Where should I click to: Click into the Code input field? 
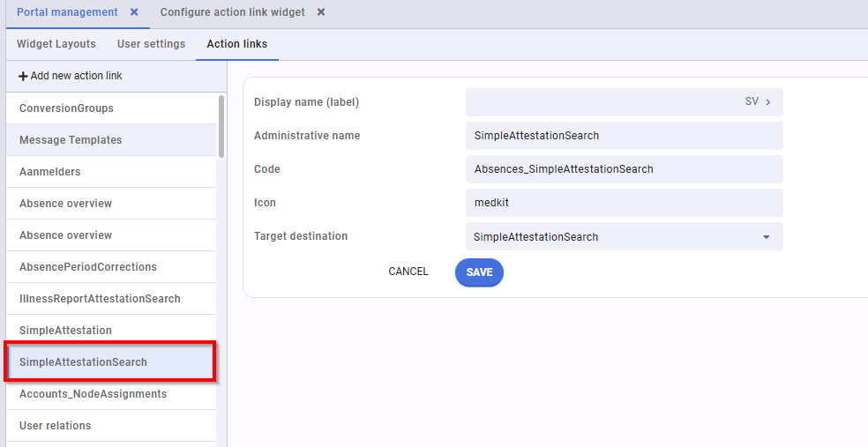point(624,169)
